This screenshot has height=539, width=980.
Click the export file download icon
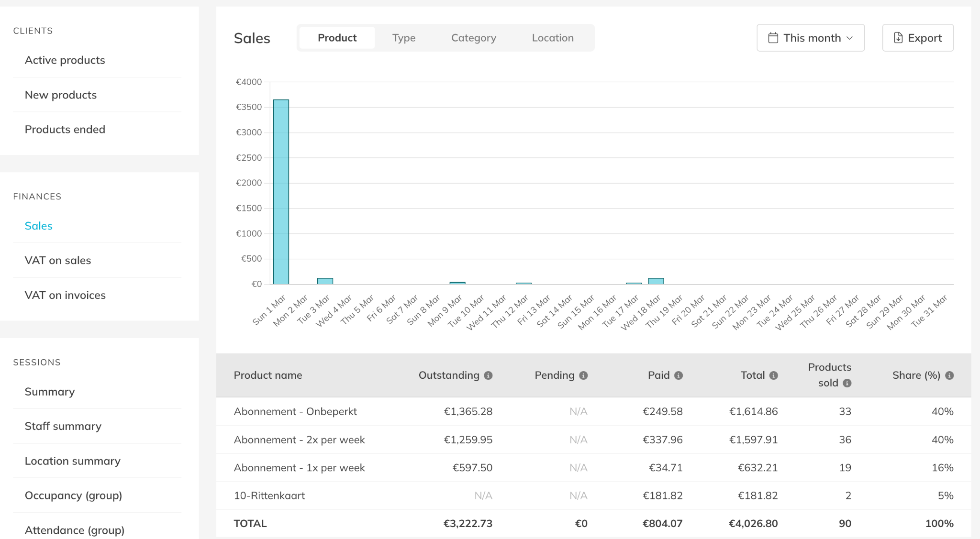(x=898, y=38)
